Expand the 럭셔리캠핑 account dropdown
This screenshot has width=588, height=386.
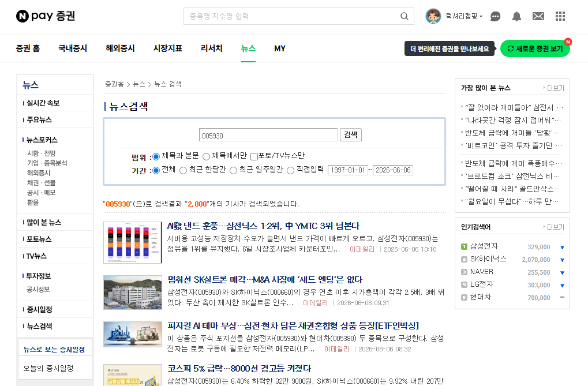click(x=465, y=16)
